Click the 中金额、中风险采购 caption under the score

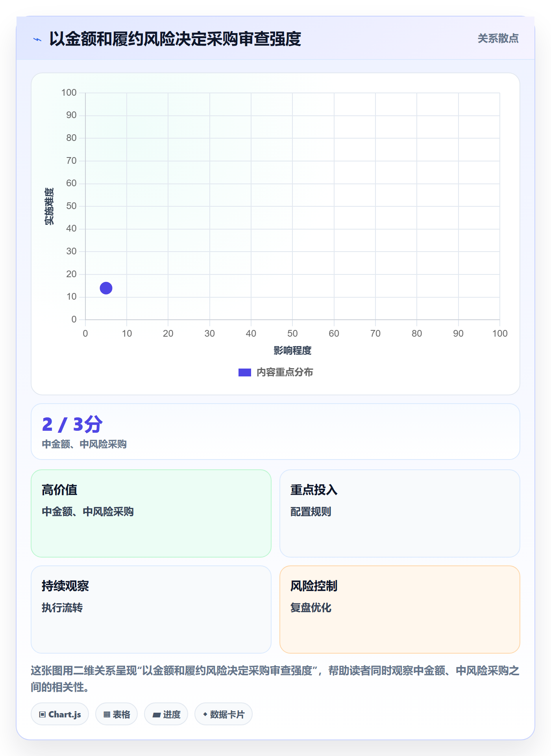84,445
